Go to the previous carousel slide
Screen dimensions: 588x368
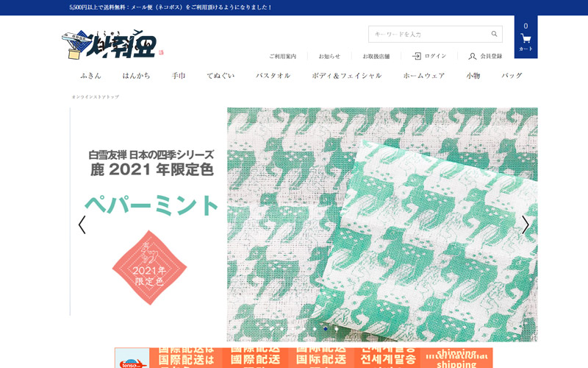click(x=82, y=224)
